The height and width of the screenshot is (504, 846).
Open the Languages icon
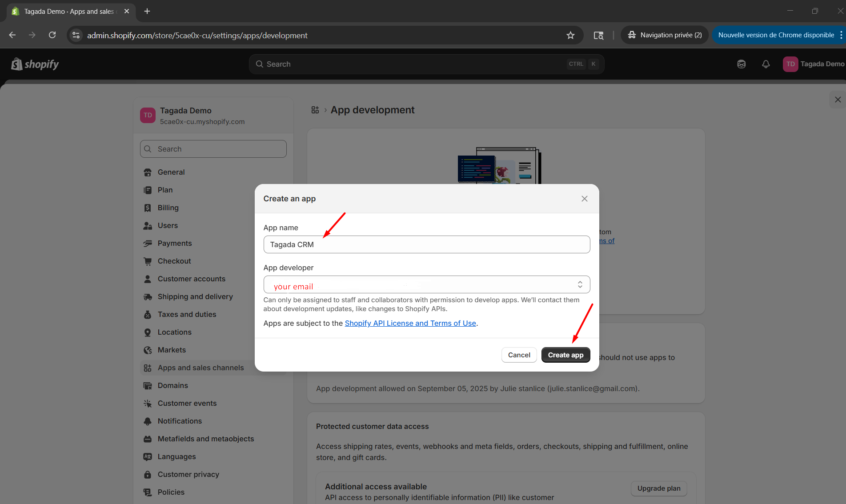pos(148,457)
